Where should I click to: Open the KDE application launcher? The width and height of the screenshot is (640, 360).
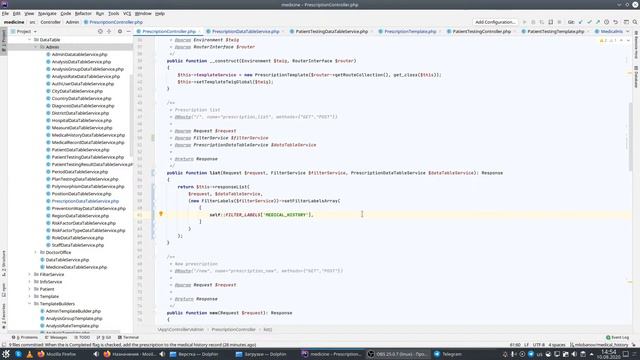coord(6,354)
